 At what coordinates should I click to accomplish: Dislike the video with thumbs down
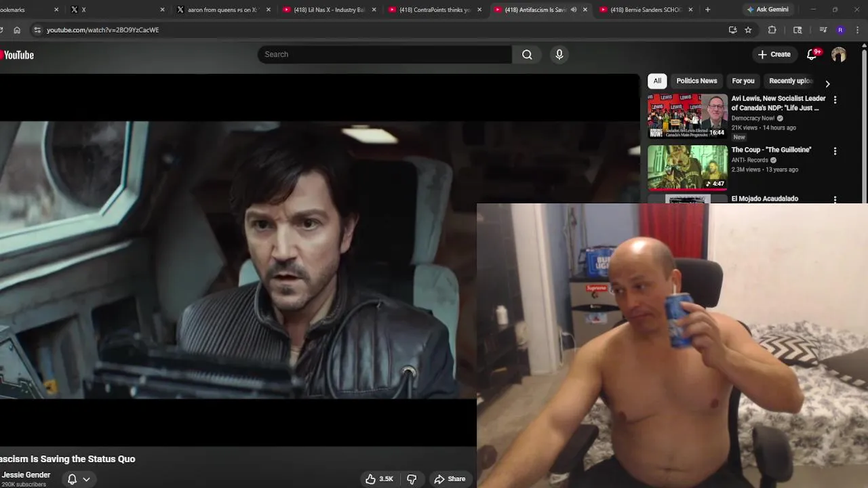(x=412, y=479)
